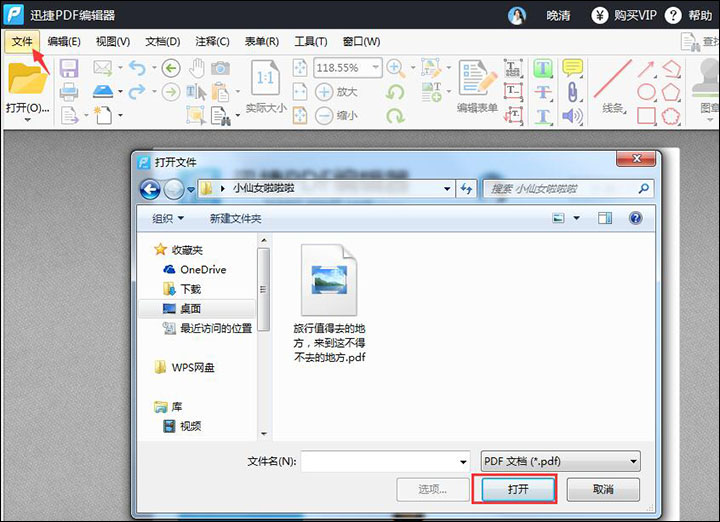Image resolution: width=720 pixels, height=522 pixels.
Task: Click the 实际大小 actual size icon
Action: [265, 78]
